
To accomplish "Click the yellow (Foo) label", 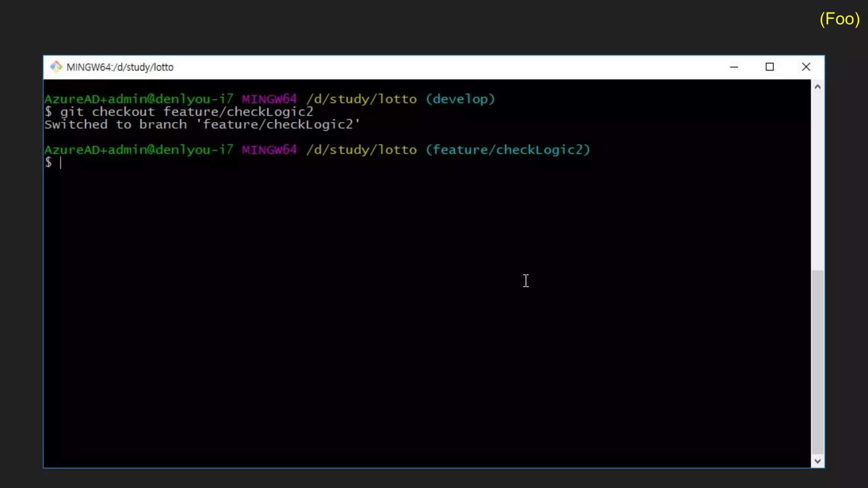I will coord(839,19).
